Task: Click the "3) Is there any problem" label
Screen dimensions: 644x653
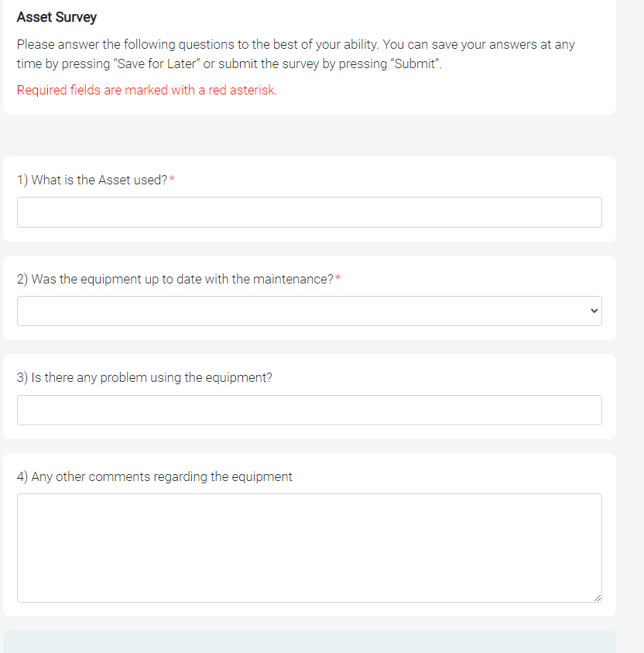Action: tap(144, 378)
